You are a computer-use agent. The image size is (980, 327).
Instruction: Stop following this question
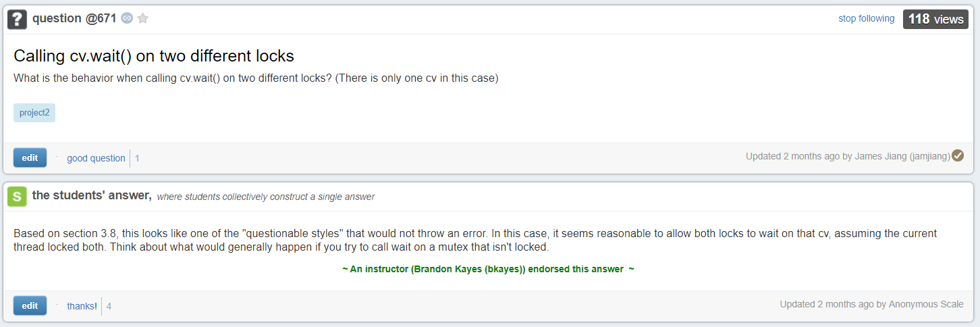coord(866,18)
